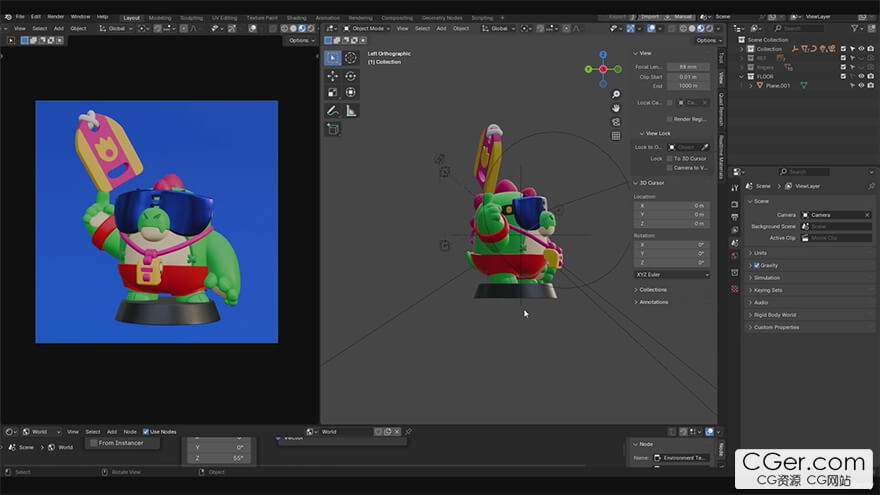Click the zoom magnifier viewport gizmo
The width and height of the screenshot is (880, 495).
click(x=616, y=94)
